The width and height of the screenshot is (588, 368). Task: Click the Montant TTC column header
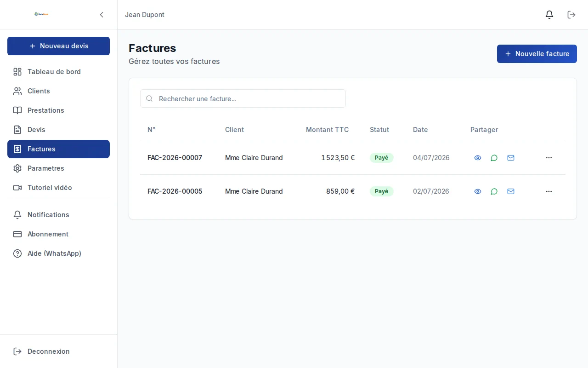click(x=328, y=130)
